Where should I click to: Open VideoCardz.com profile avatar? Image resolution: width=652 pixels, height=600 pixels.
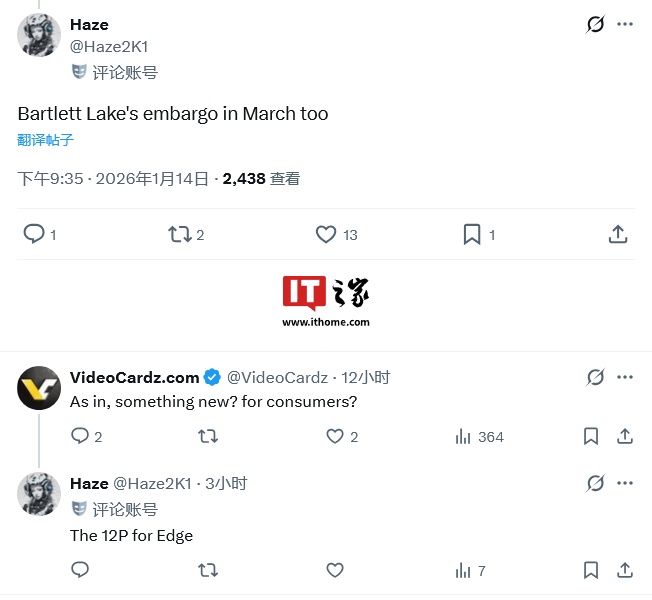click(x=39, y=388)
